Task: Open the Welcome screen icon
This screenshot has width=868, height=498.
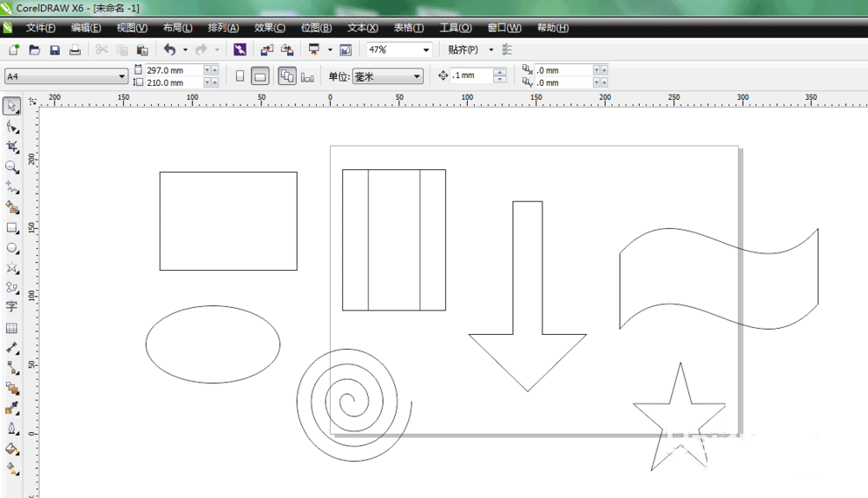Action: [x=345, y=49]
